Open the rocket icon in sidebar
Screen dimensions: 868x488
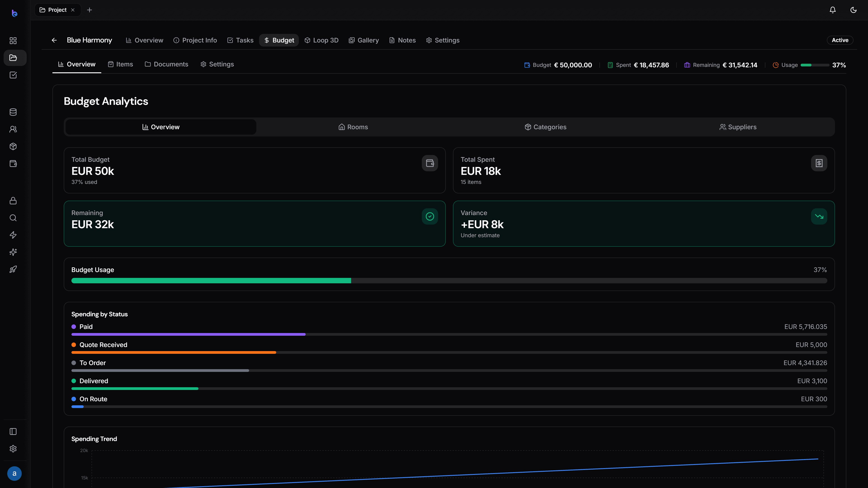[x=13, y=270]
